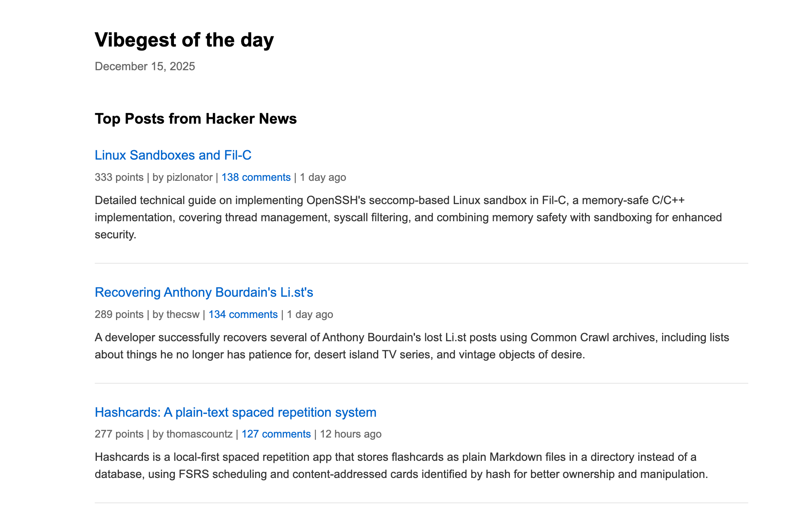Click the Fil-C post's "1 day ago" timestamp
Screen dimensions: 812x520
pos(323,177)
